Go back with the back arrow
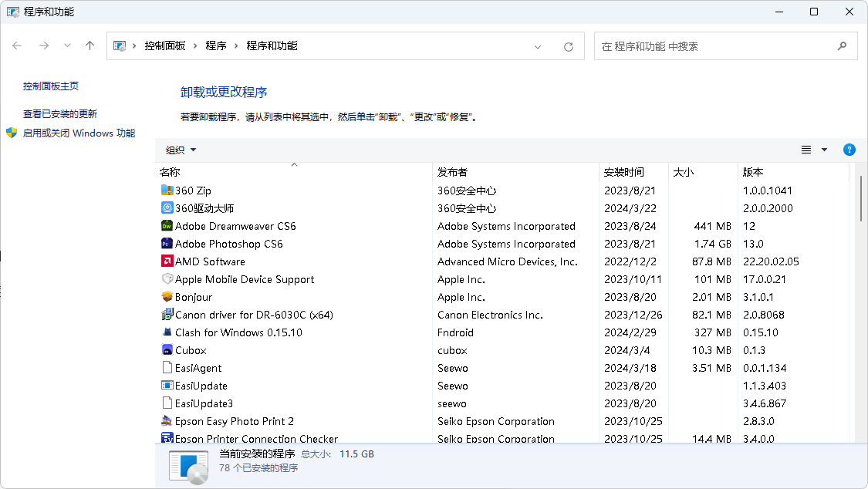This screenshot has width=868, height=489. coord(17,46)
